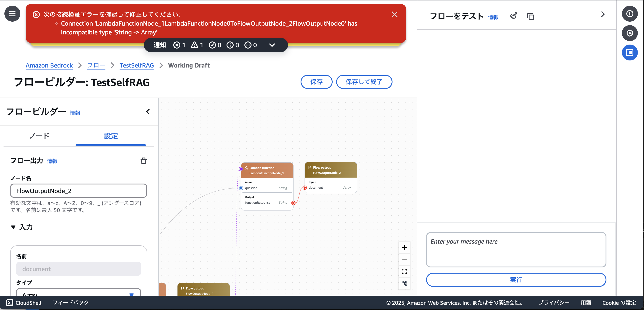Click the Bedrock icon in the right sidebar
The image size is (644, 310).
630,33
